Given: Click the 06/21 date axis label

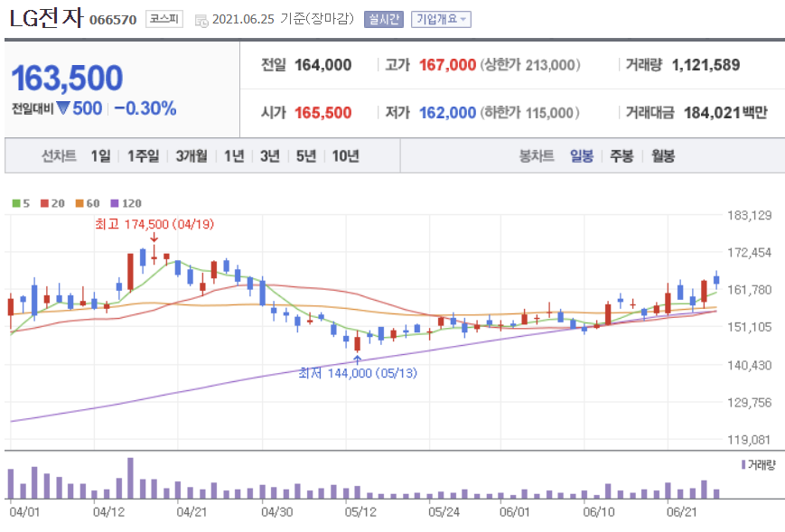Looking at the screenshot, I should pyautogui.click(x=681, y=512).
